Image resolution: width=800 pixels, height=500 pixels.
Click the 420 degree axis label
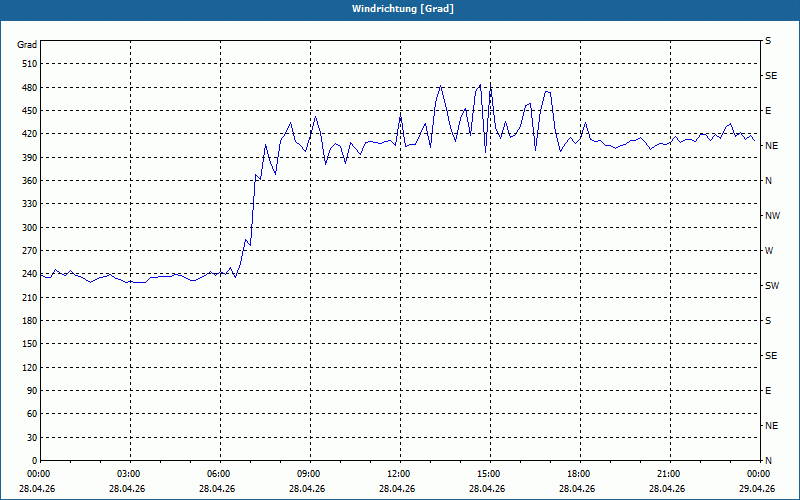pos(30,134)
